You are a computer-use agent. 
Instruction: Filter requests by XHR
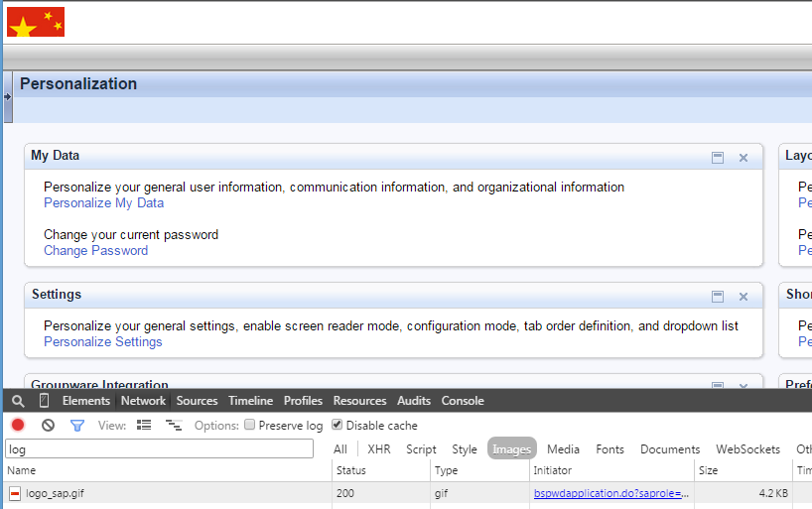(379, 449)
